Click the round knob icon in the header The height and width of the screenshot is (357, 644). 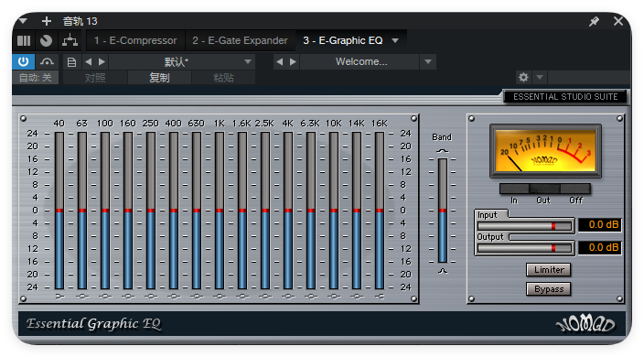47,40
